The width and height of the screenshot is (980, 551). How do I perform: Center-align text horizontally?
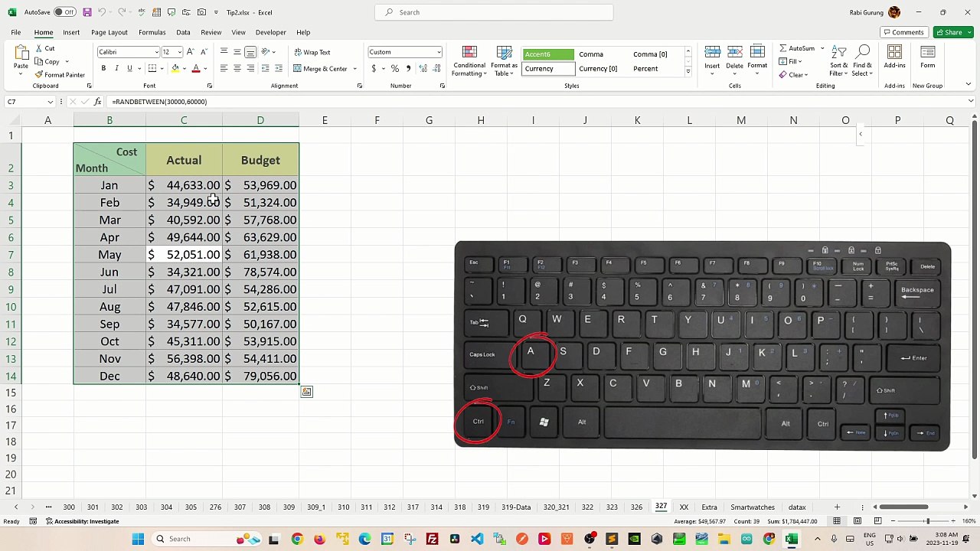click(x=237, y=69)
